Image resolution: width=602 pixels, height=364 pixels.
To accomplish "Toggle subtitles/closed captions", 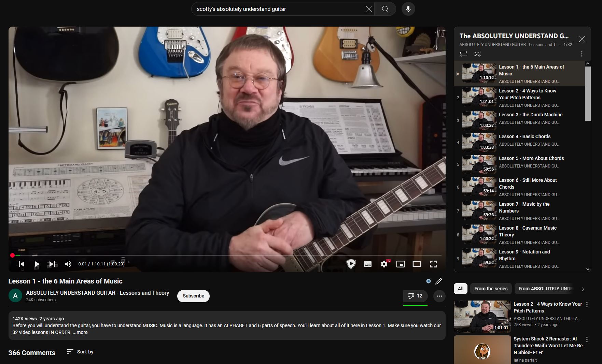I will click(368, 264).
